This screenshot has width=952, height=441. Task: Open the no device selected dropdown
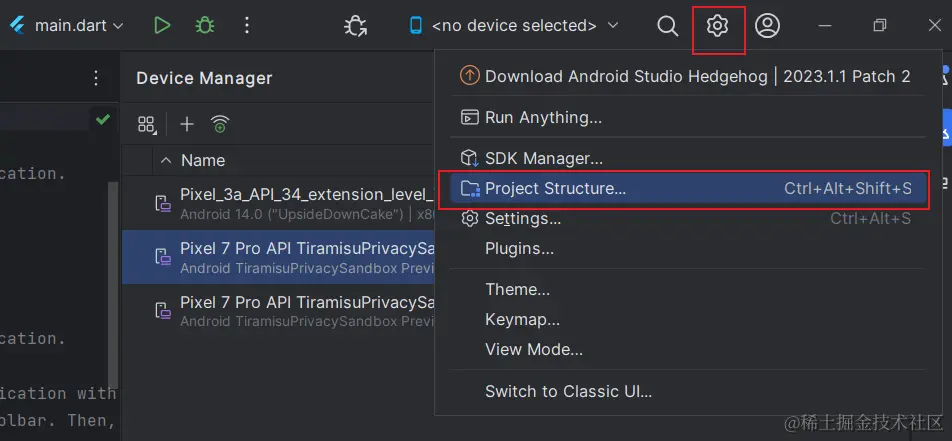pyautogui.click(x=514, y=26)
